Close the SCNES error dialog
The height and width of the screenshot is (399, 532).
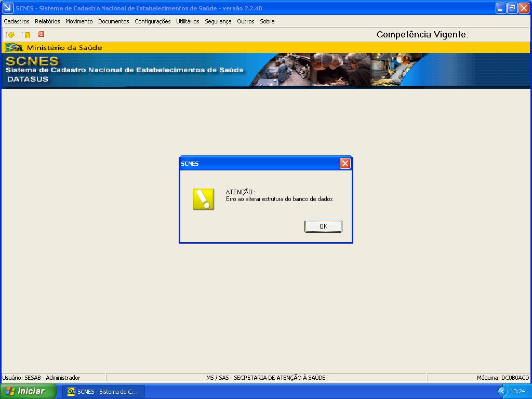[345, 164]
